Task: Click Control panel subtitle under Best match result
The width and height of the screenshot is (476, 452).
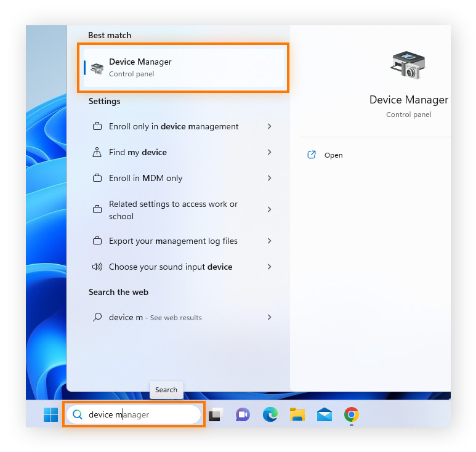Action: 131,74
